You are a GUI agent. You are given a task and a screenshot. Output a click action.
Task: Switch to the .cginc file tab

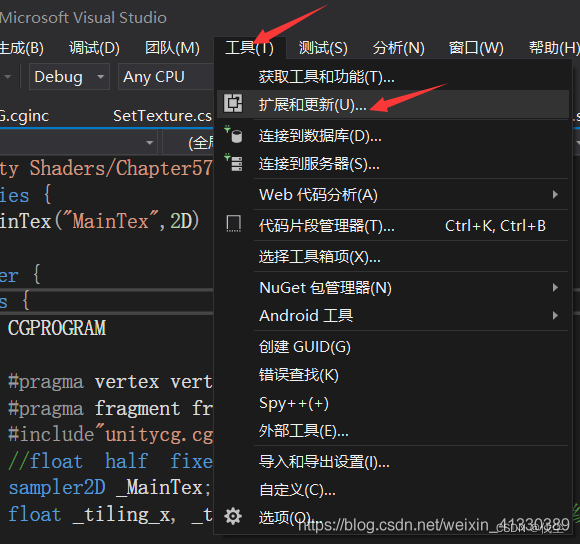[x=24, y=116]
